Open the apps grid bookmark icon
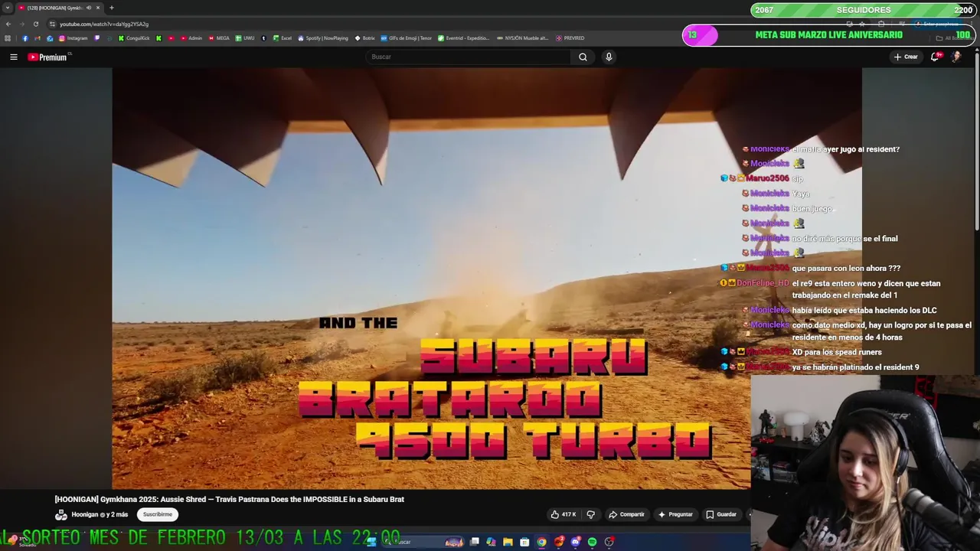Screen dimensions: 980x551 tap(8, 38)
